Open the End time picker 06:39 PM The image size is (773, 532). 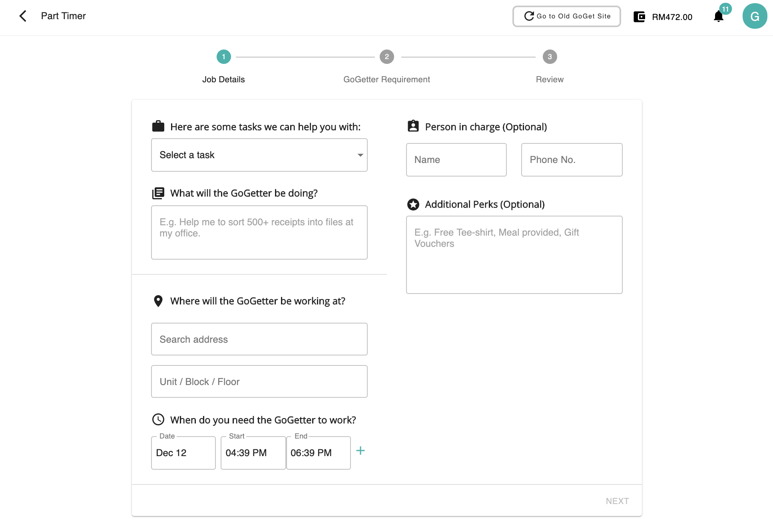coord(318,453)
